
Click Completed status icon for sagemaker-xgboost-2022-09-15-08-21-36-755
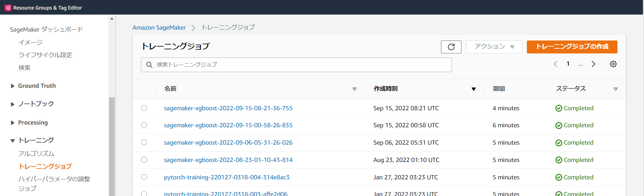559,108
